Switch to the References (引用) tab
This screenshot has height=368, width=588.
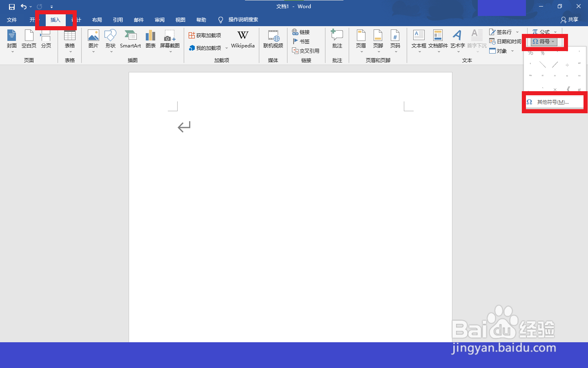click(118, 20)
